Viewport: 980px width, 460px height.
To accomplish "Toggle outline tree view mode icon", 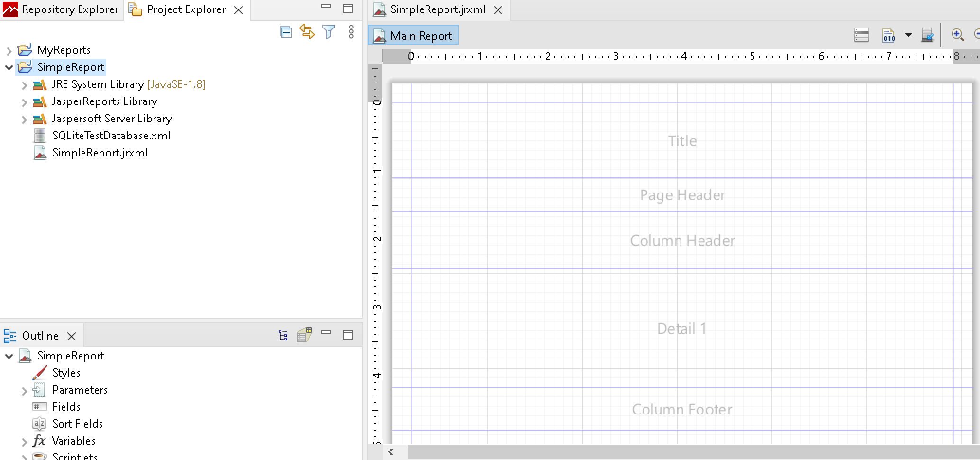I will pyautogui.click(x=283, y=336).
